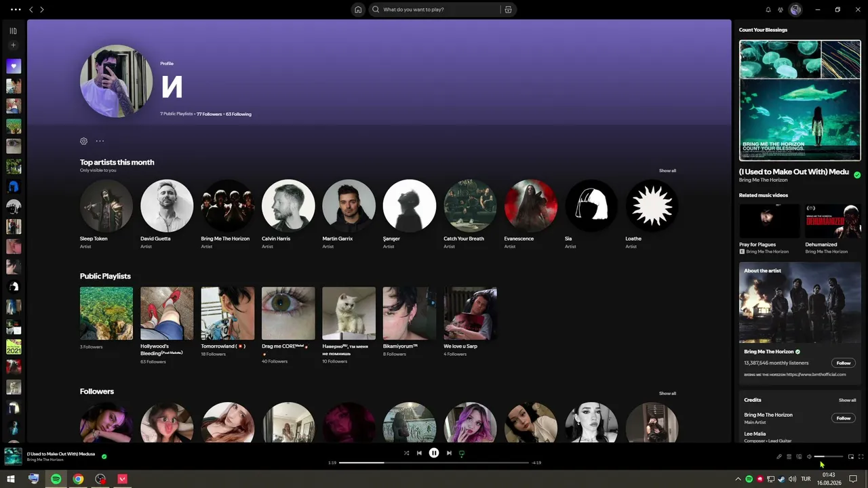Image resolution: width=868 pixels, height=488 pixels.
Task: Show hidden system tray icons
Action: pyautogui.click(x=738, y=479)
